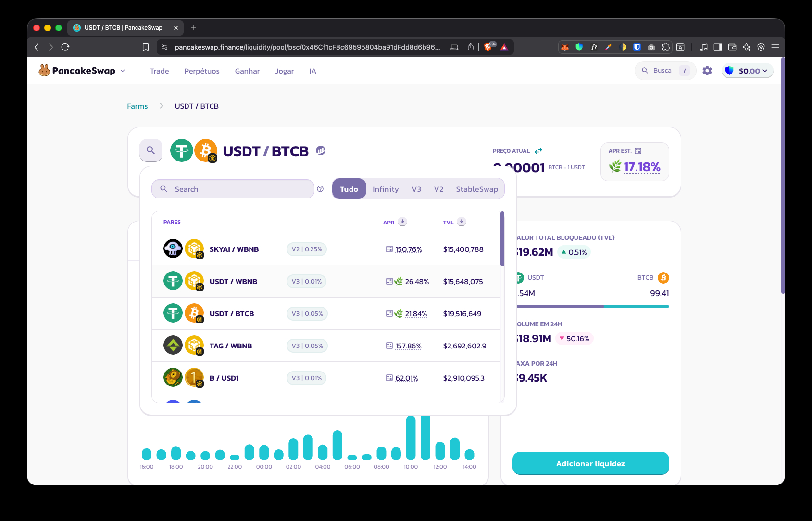Select the USDT / WBNB pair row
Viewport: 812px width, 521px height.
click(x=326, y=281)
